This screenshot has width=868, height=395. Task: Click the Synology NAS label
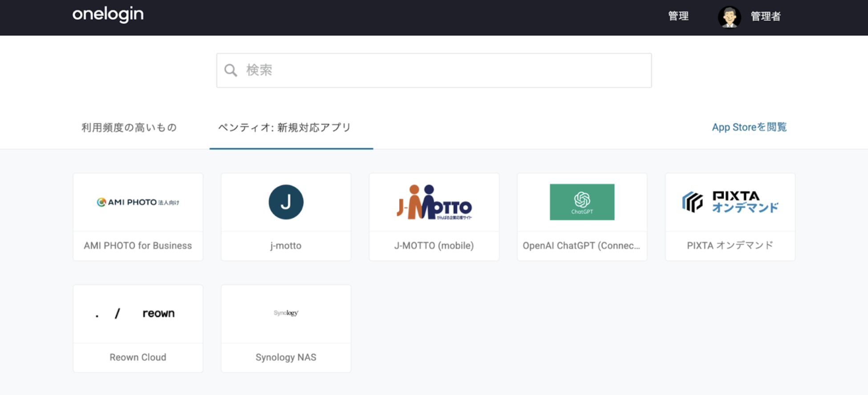(x=286, y=357)
